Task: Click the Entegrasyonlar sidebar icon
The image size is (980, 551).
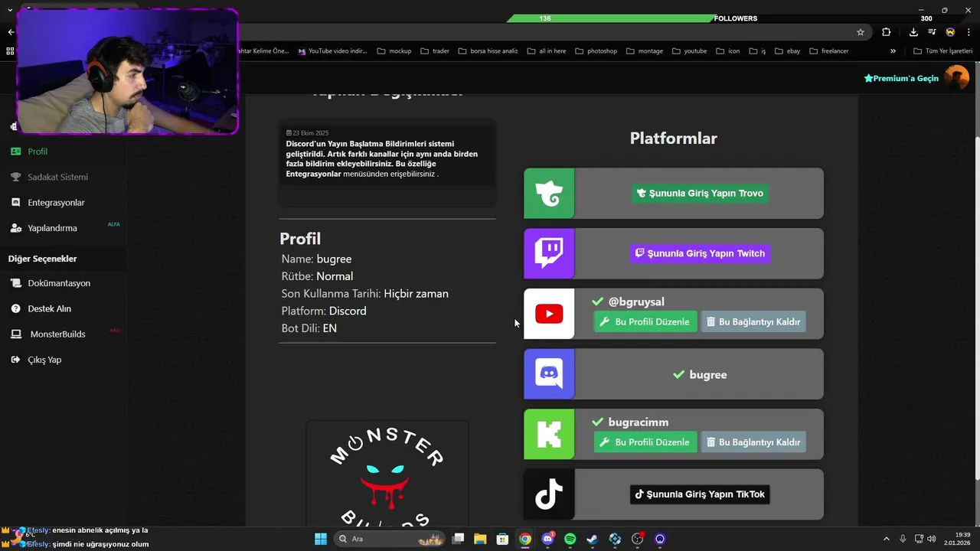Action: point(15,203)
